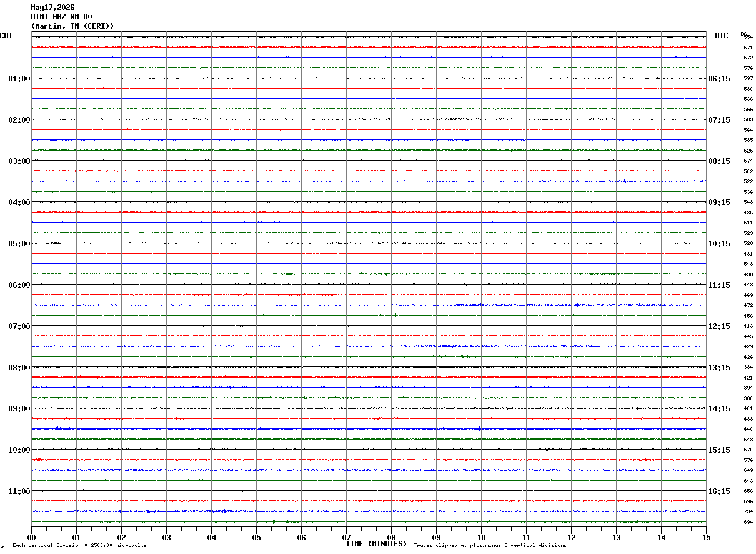Image resolution: width=756 pixels, height=554 pixels.
Task: Click the CDT timezone header label
Action: 6,36
